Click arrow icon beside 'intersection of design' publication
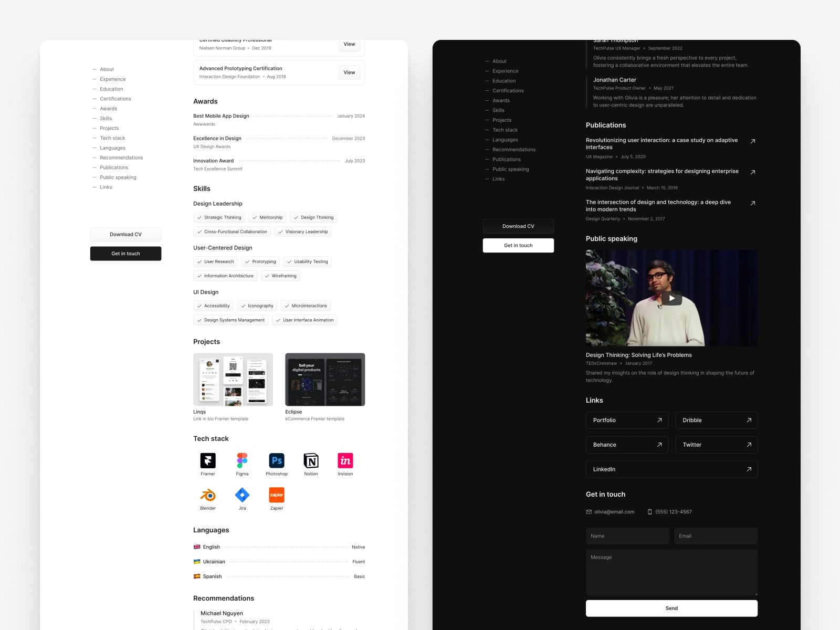The image size is (840, 630). [753, 203]
